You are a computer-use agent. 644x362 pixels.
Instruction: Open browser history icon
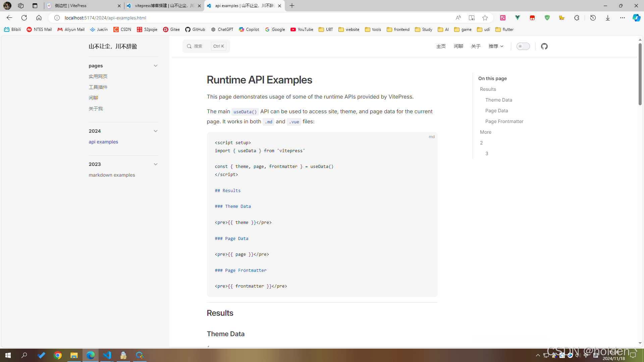coord(593,18)
